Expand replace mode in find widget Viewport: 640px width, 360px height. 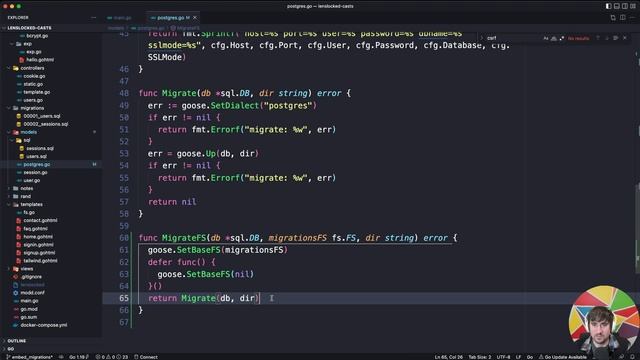482,38
